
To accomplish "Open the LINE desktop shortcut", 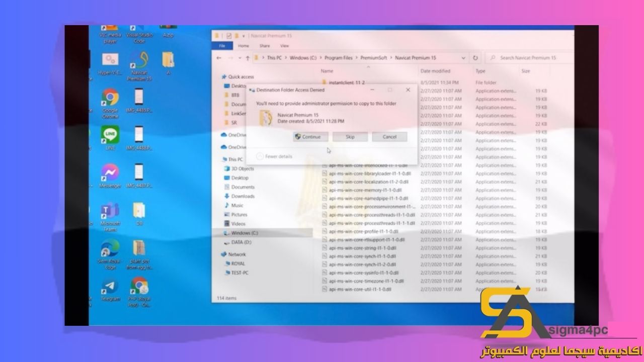I will [x=110, y=138].
